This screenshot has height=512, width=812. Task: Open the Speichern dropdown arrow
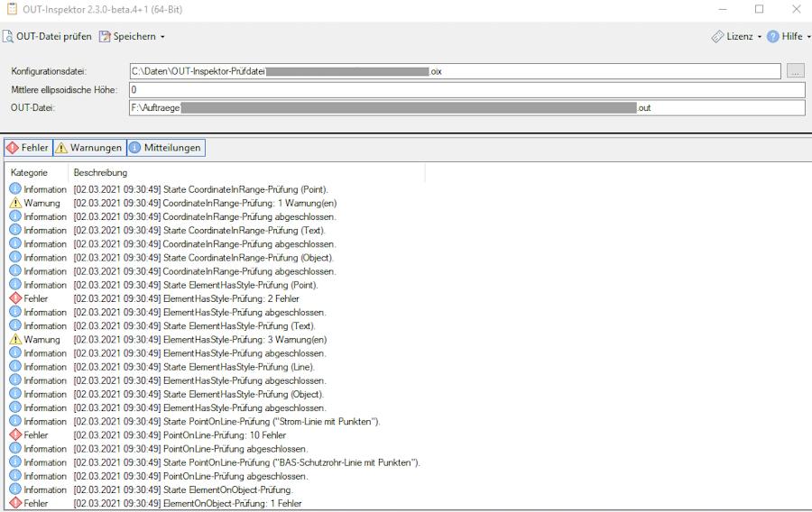pyautogui.click(x=162, y=37)
